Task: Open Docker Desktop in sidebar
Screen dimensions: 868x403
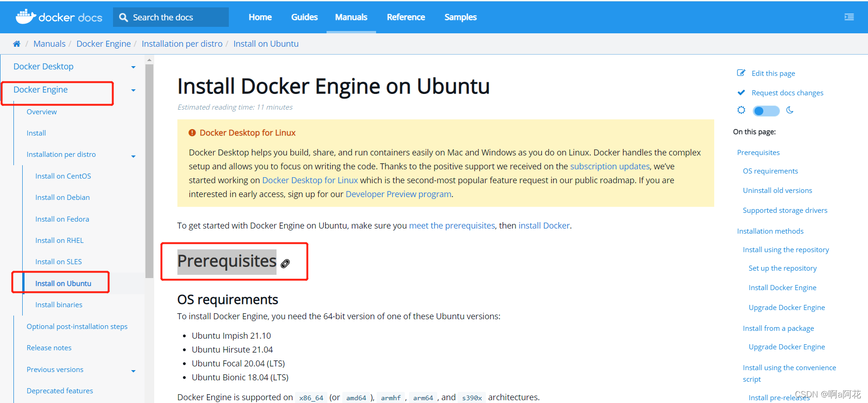Action: [44, 67]
